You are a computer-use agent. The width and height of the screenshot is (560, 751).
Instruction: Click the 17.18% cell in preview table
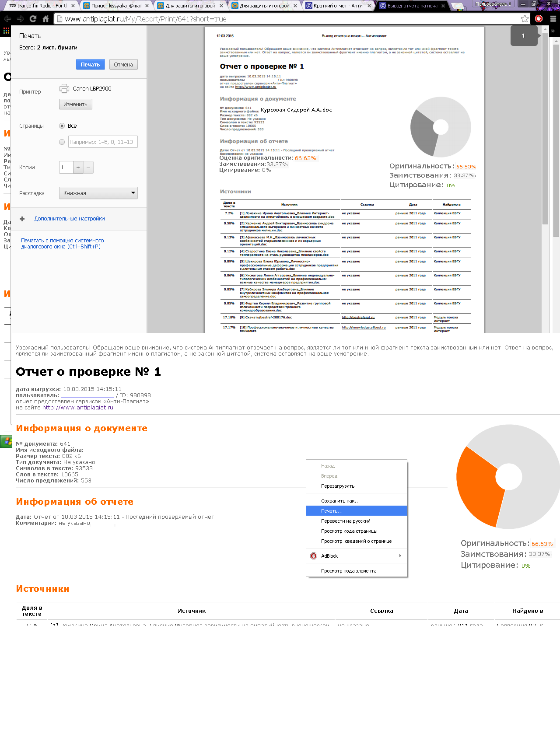tap(229, 318)
